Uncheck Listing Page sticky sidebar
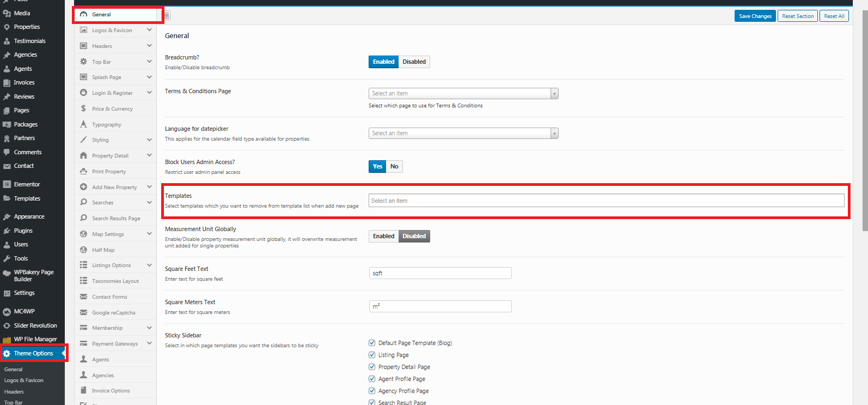Image resolution: width=868 pixels, height=405 pixels. (372, 355)
